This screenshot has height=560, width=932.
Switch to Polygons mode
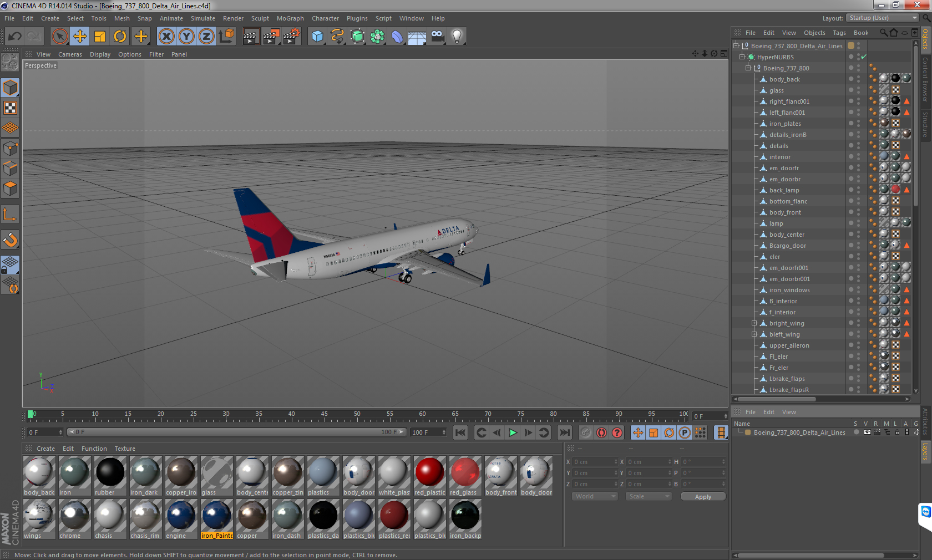coord(10,189)
